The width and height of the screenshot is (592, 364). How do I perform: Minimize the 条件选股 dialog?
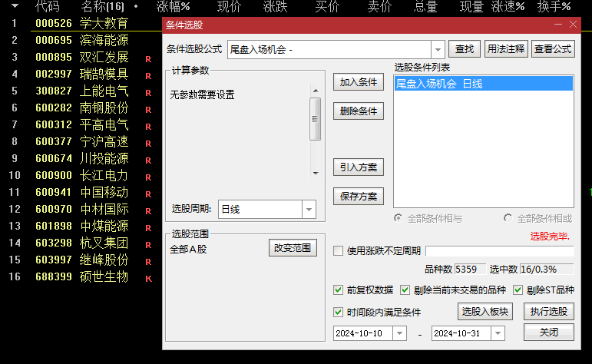(x=558, y=25)
